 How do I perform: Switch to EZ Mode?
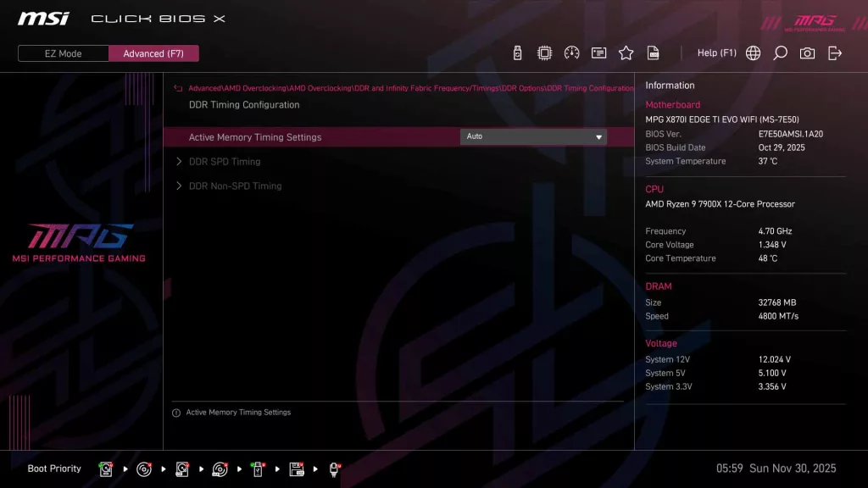pos(62,53)
